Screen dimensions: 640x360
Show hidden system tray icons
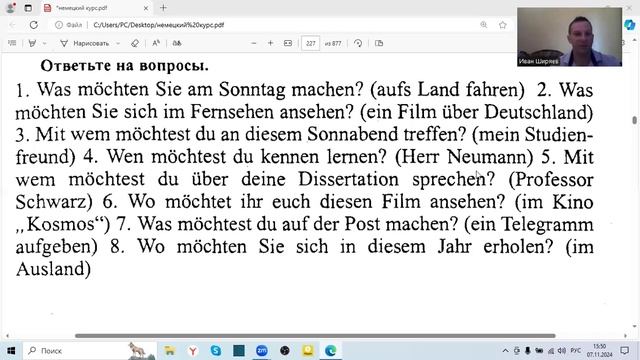[x=505, y=351]
